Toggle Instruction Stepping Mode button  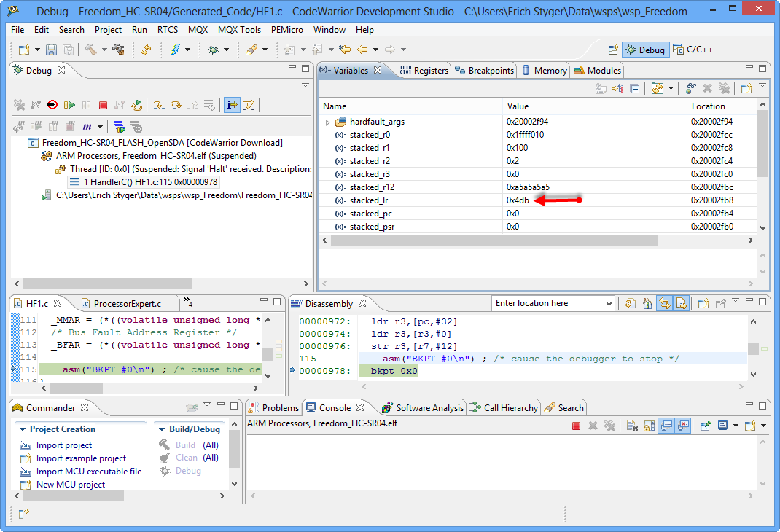tap(232, 106)
